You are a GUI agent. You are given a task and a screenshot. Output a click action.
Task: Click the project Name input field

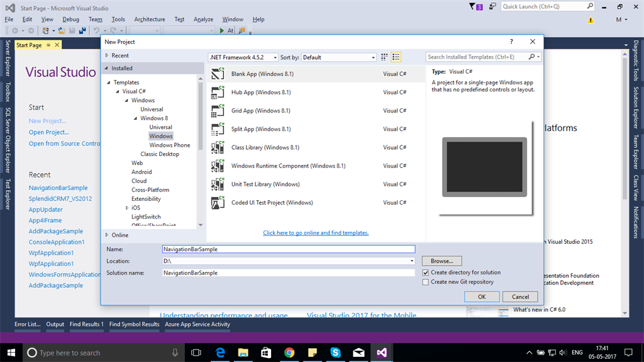288,249
